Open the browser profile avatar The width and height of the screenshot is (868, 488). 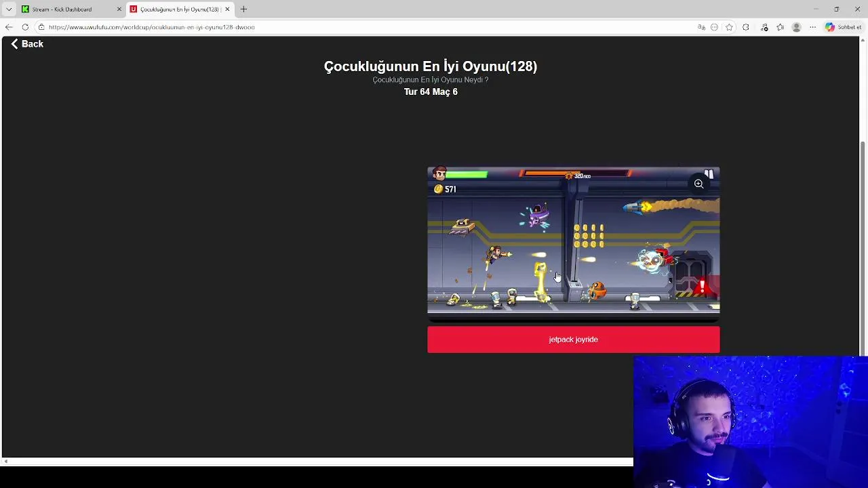(797, 27)
